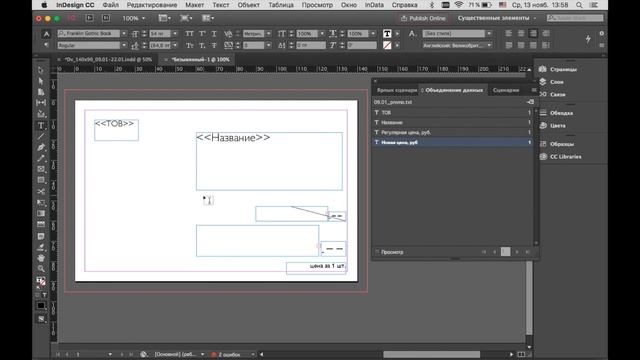
Task: Select the Free Transform tool
Action: point(41,202)
